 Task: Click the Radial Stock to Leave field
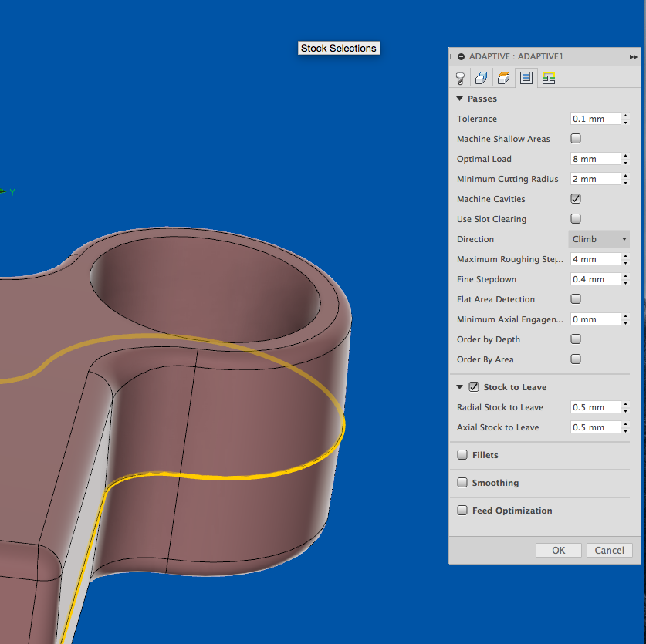[595, 406]
